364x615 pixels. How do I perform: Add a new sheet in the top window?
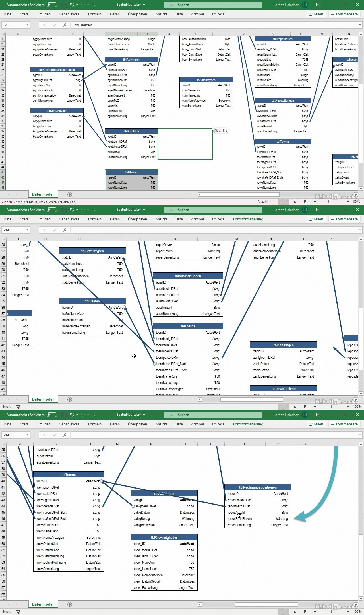(70, 194)
